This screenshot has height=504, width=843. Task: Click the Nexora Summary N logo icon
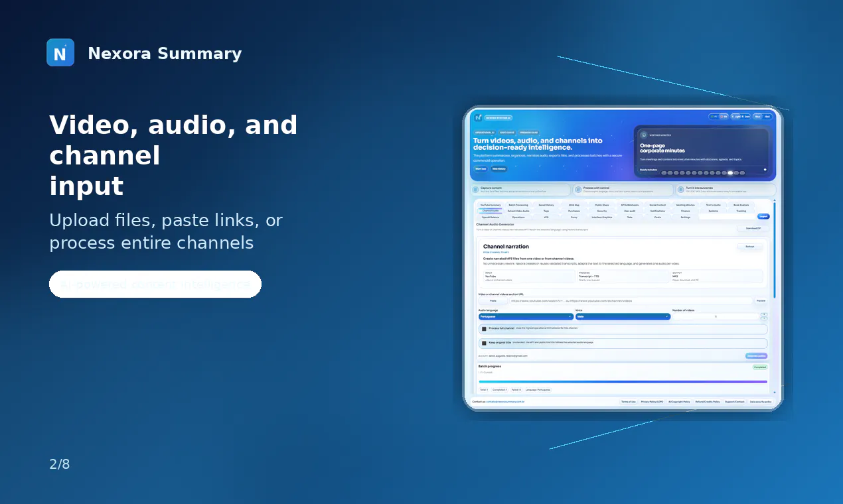coord(60,52)
